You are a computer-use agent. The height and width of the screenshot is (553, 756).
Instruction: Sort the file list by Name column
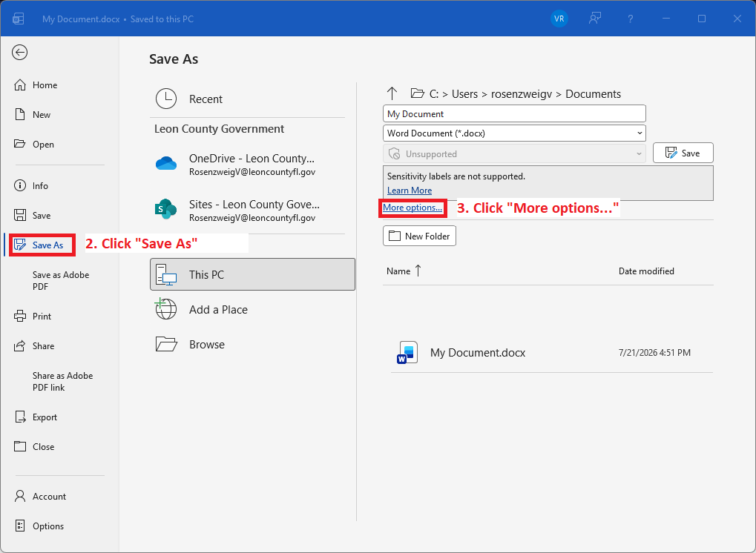(404, 271)
